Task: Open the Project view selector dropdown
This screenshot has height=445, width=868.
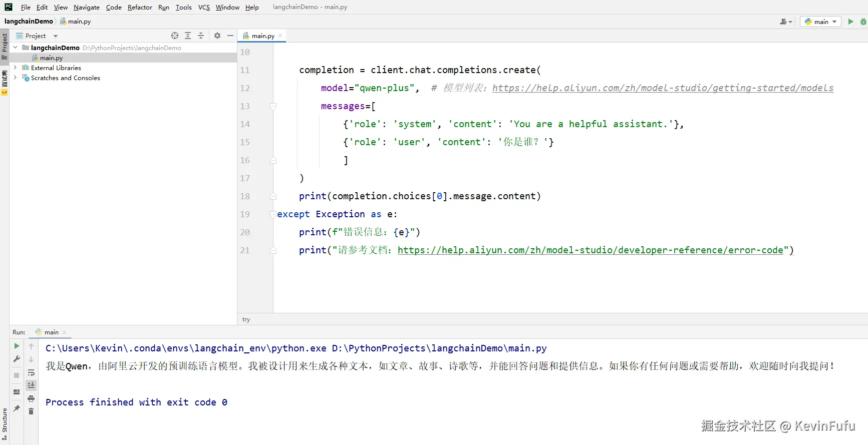Action: tap(37, 36)
